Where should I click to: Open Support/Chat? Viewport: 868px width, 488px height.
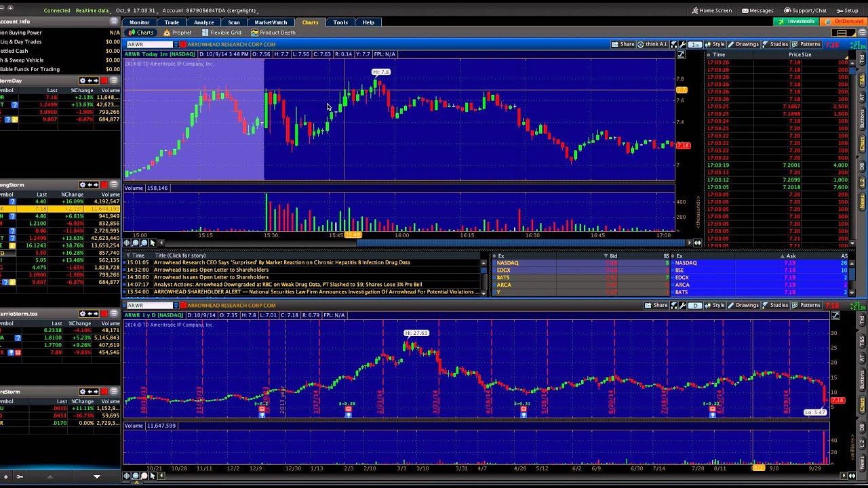click(806, 11)
